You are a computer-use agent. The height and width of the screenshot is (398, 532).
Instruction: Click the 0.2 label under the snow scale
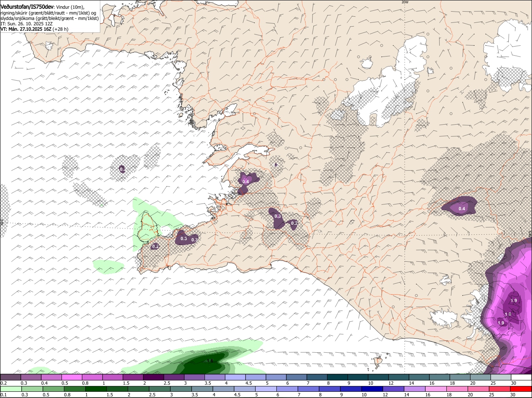point(3,383)
